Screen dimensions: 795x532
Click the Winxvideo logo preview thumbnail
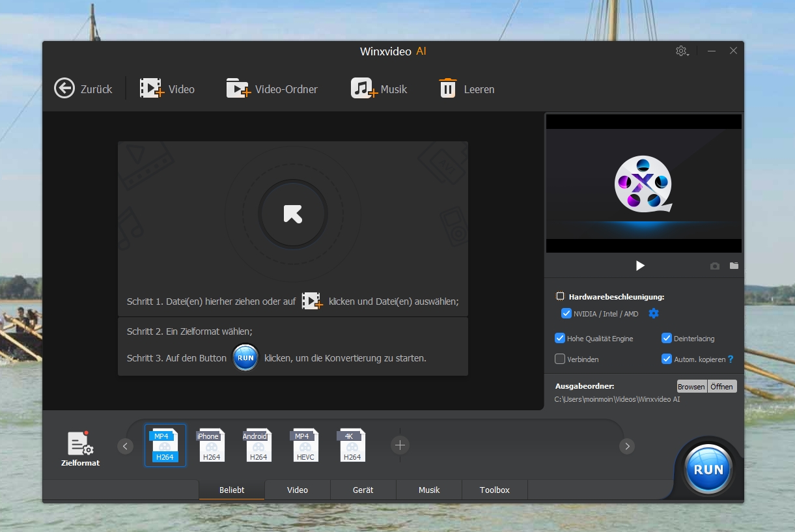(x=644, y=184)
